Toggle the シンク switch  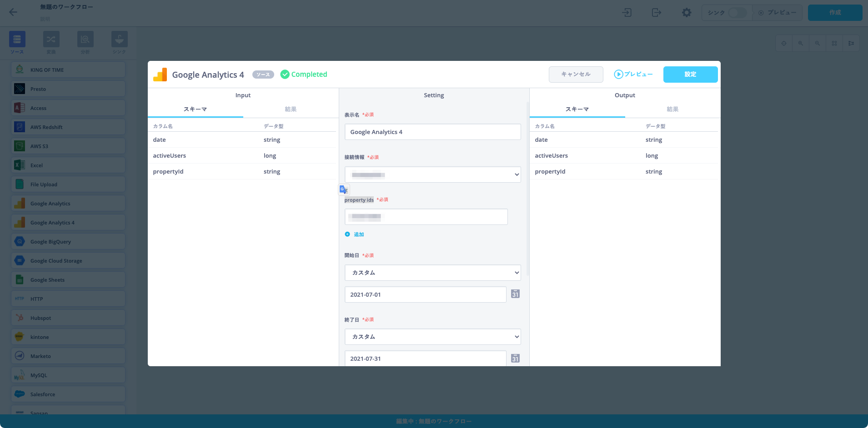737,13
